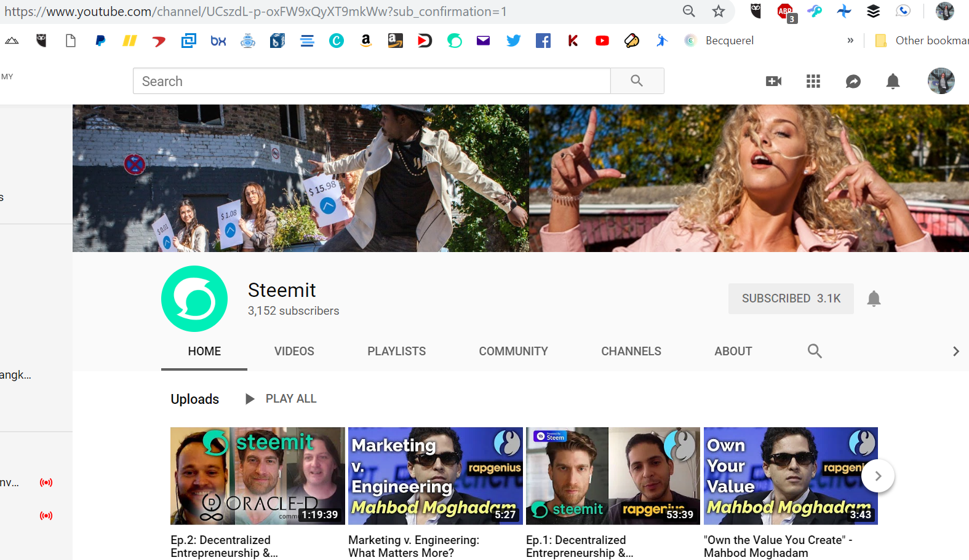Open the Ep.1 Decentralized Entrepreneurship thumbnail

click(x=613, y=476)
